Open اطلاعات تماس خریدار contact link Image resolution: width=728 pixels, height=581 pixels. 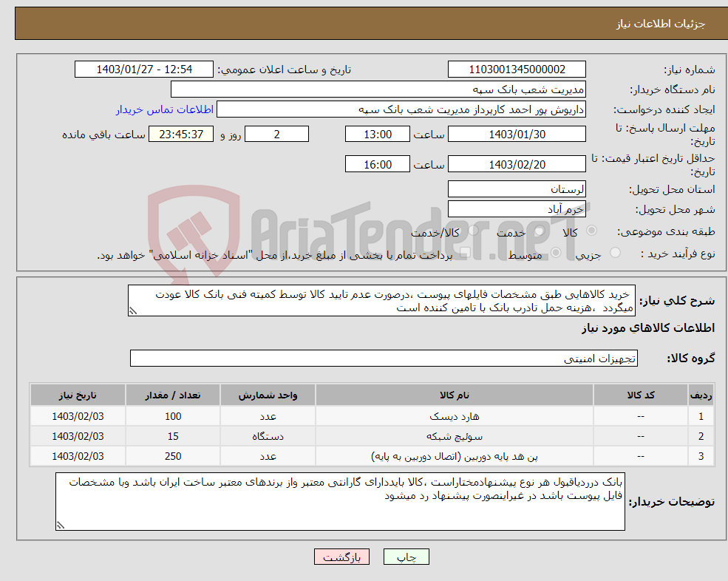coord(165,109)
